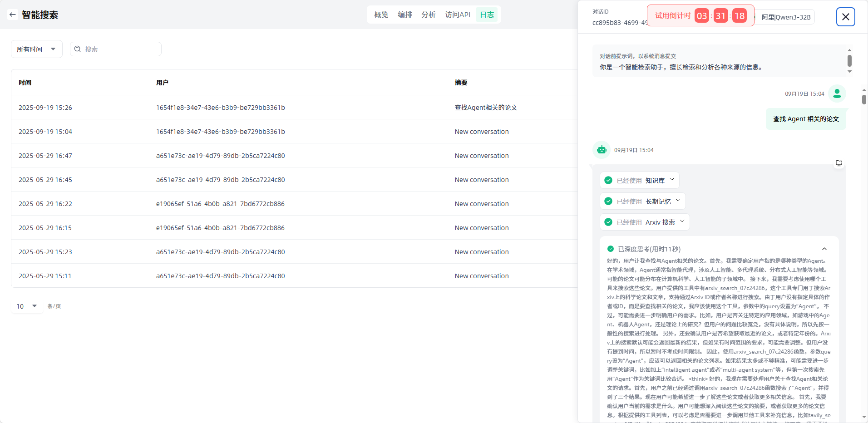
Task: Open the page size dropdown showing 10
Action: (x=27, y=306)
